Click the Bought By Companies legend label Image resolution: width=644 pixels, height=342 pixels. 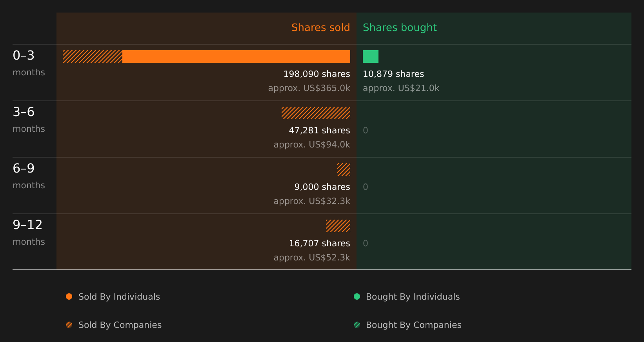tap(413, 325)
